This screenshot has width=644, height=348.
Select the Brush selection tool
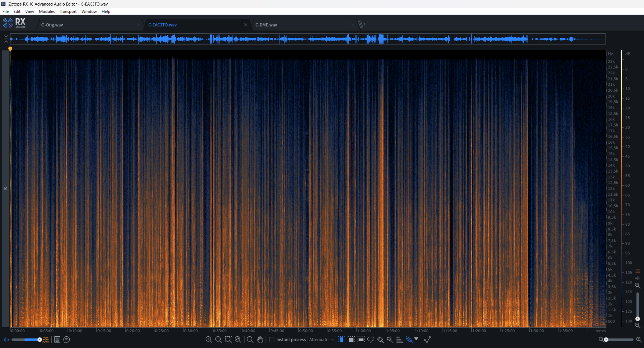click(x=380, y=339)
